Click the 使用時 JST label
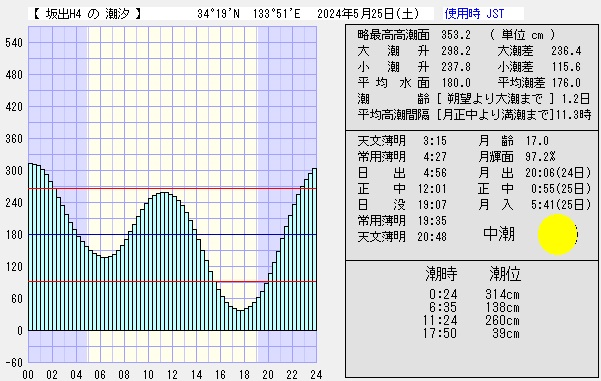601x381 pixels. click(474, 14)
